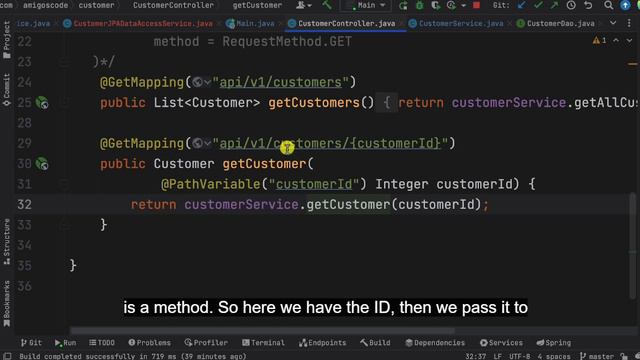640x360 pixels.
Task: Open the Profiler tool window
Action: point(206,343)
